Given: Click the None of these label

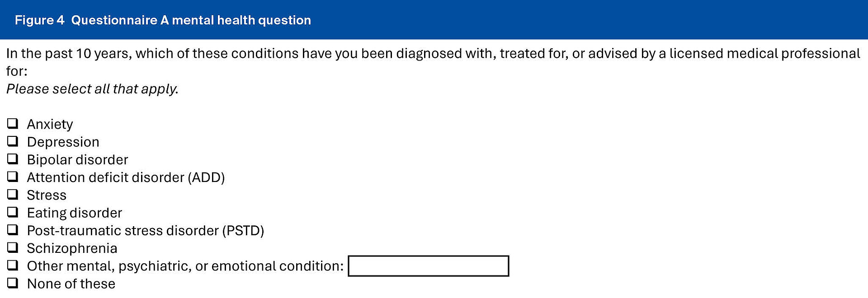Looking at the screenshot, I should tap(71, 284).
